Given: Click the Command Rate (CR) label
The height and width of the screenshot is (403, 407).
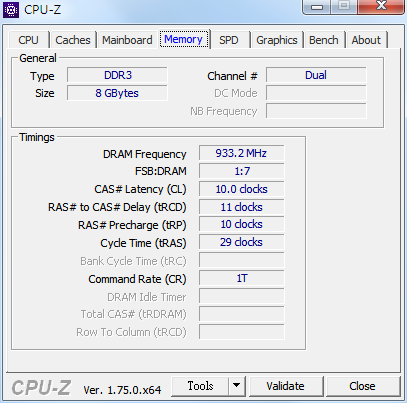Looking at the screenshot, I should (x=137, y=279).
